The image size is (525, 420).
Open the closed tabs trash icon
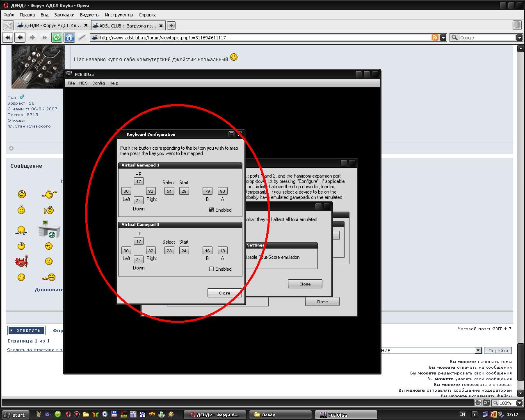point(517,25)
